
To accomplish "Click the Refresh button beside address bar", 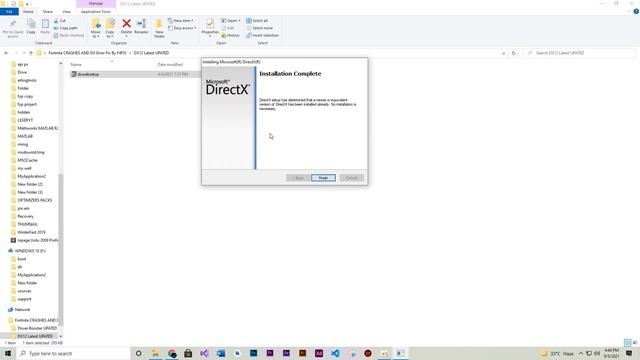I will [513, 53].
